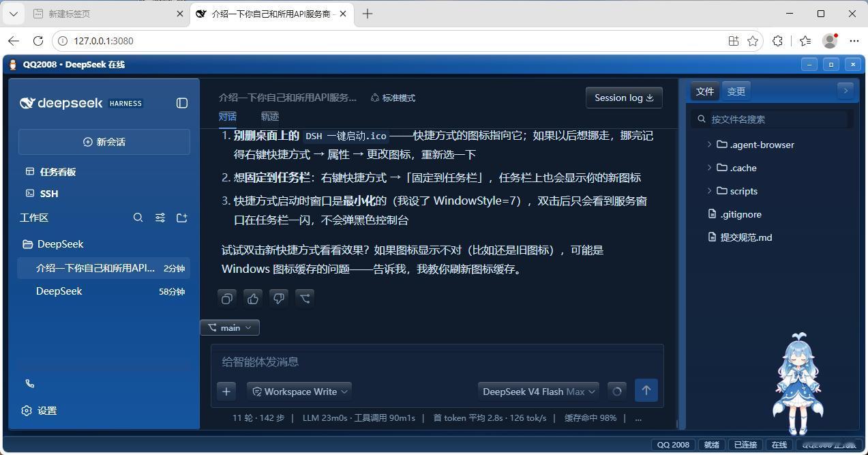Screen dimensions: 868x455
Task: Click the 已连接 status bar entry
Action: 745,445
